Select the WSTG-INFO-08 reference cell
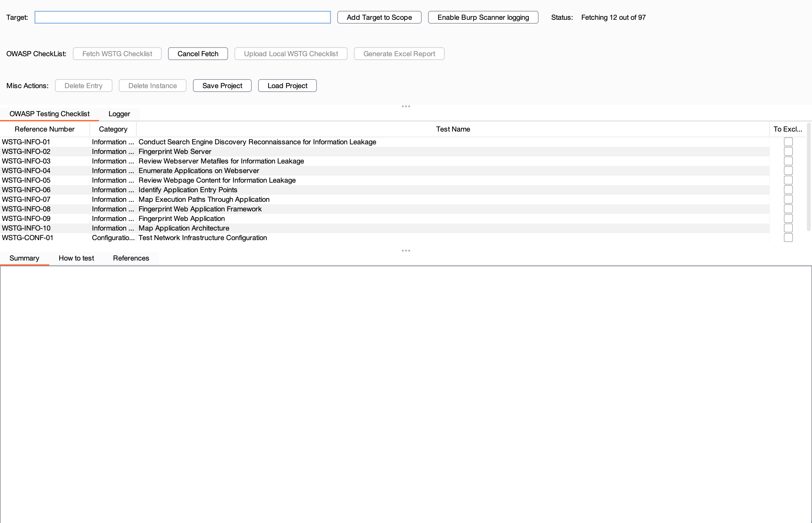 45,209
